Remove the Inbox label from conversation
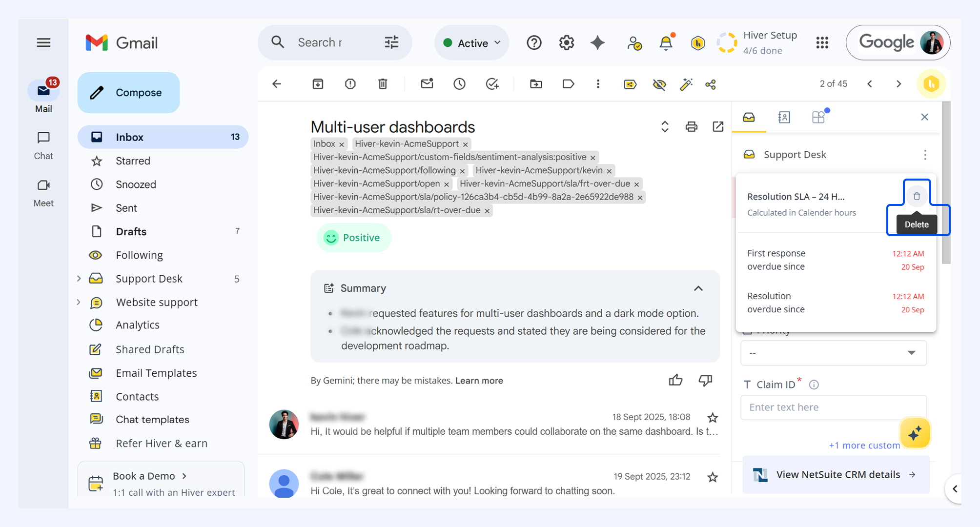980x527 pixels. point(342,144)
